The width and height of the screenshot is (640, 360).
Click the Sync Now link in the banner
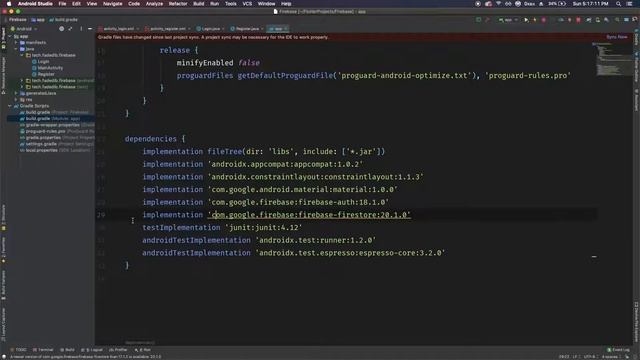tap(617, 37)
